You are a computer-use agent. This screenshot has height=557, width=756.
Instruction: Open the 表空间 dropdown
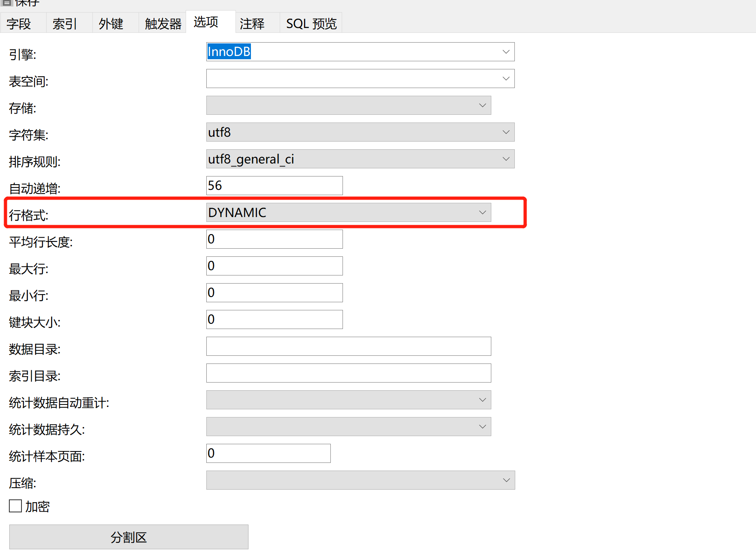pos(360,79)
